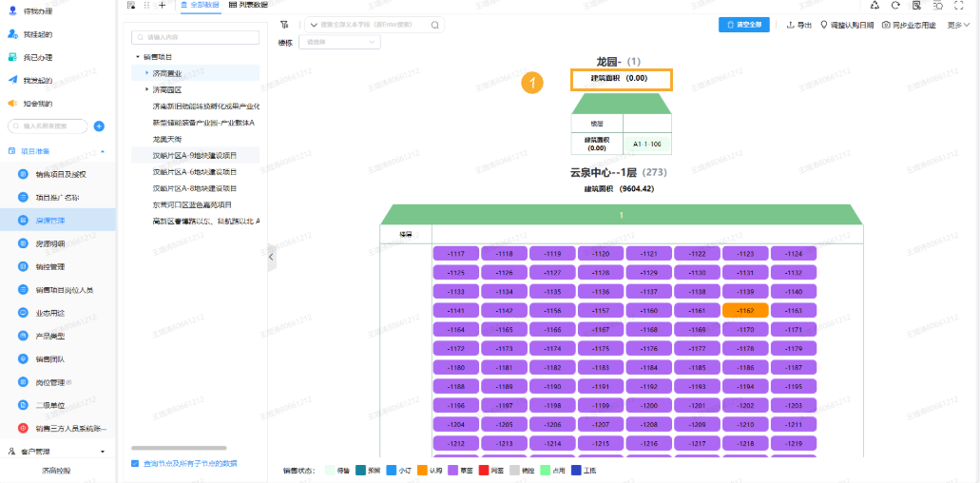The height and width of the screenshot is (483, 980).
Task: Click the 网签 red legend swatch
Action: coord(483,471)
